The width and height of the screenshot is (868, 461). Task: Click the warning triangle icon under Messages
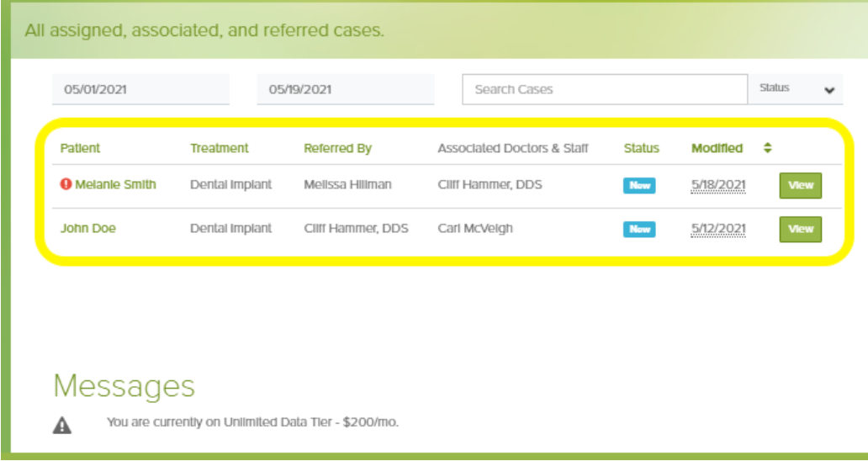tap(62, 425)
